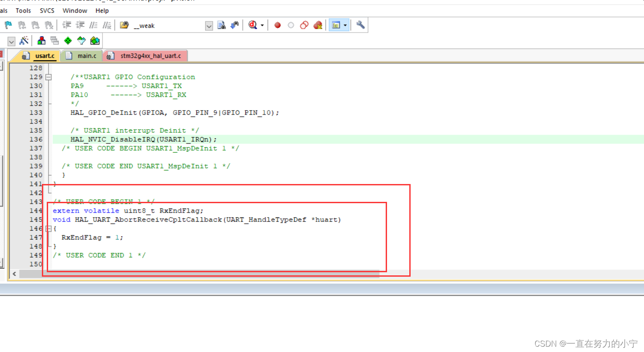Image resolution: width=644 pixels, height=352 pixels.
Task: Click the Find document icon in toolbar
Action: tap(221, 25)
